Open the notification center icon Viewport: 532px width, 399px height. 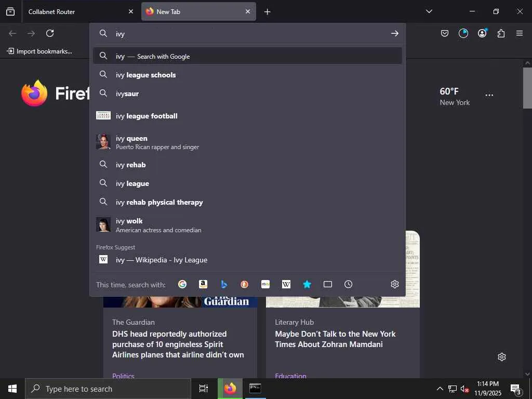(516, 389)
